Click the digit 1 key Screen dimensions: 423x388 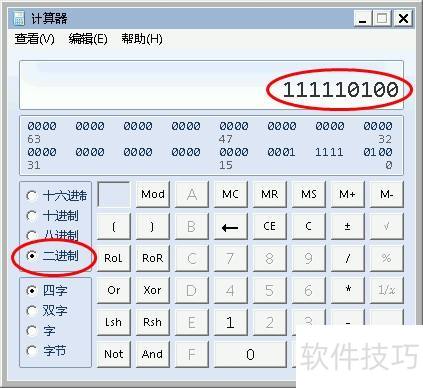230,322
